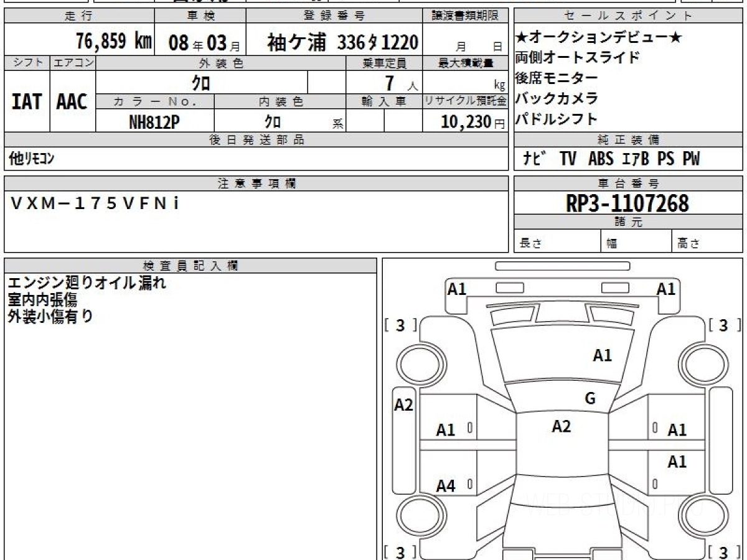Image resolution: width=747 pixels, height=560 pixels.
Task: Click the 最大積載量 header
Action: tap(466, 63)
